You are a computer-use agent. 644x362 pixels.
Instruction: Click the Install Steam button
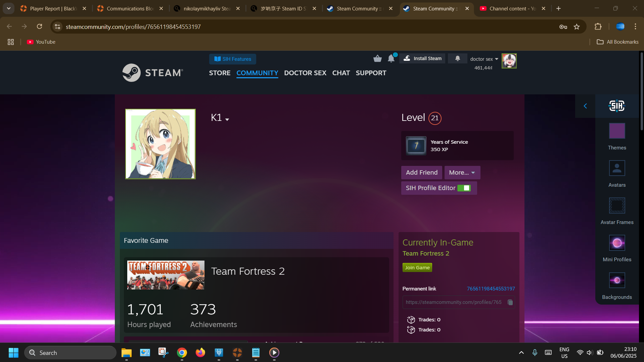pos(422,58)
